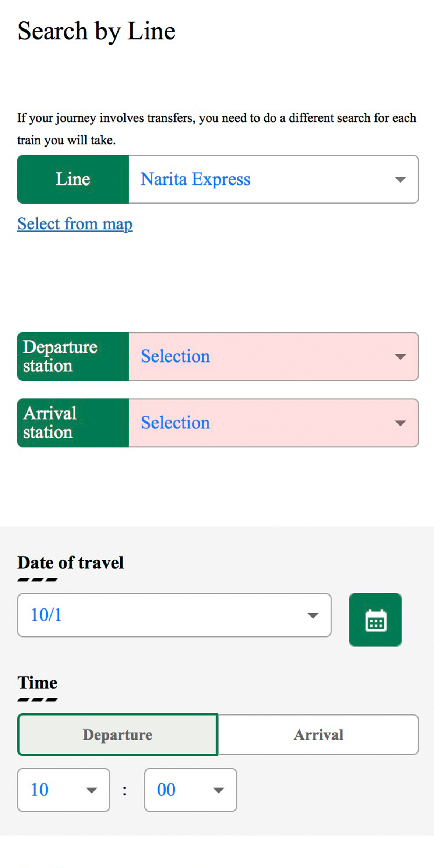Viewport: 434px width, 868px height.
Task: Click the Search by Line heading
Action: [x=96, y=31]
